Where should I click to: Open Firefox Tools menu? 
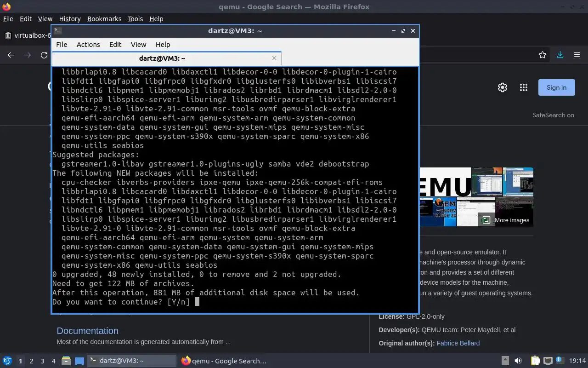click(x=135, y=19)
